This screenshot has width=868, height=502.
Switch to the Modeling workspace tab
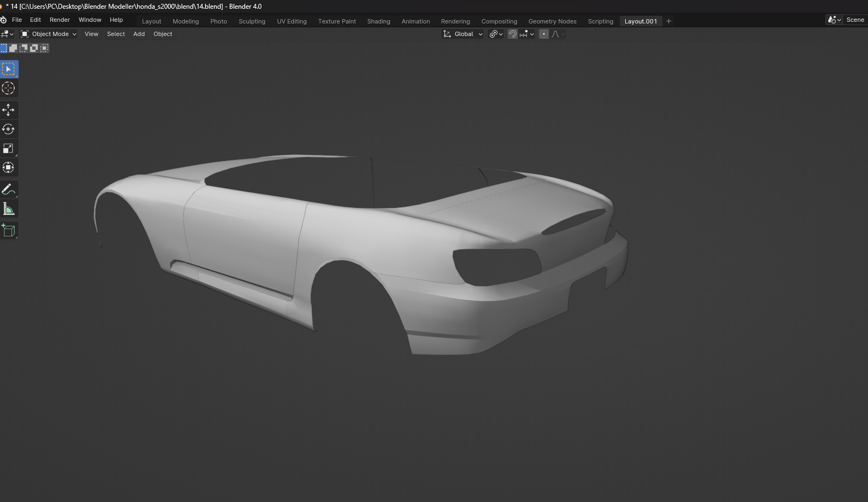(186, 21)
